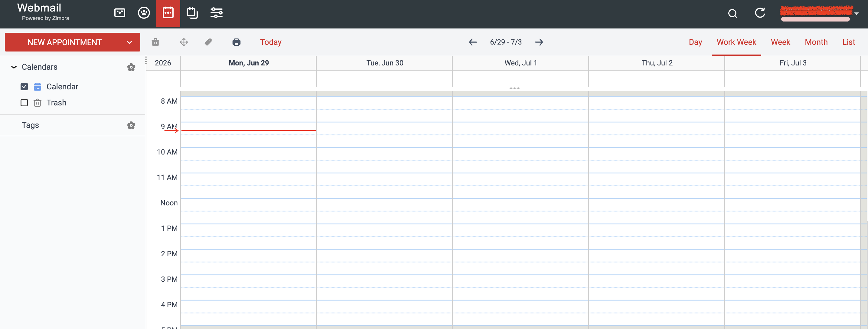Click the tag icon in toolbar
Image resolution: width=868 pixels, height=329 pixels.
pos(208,42)
